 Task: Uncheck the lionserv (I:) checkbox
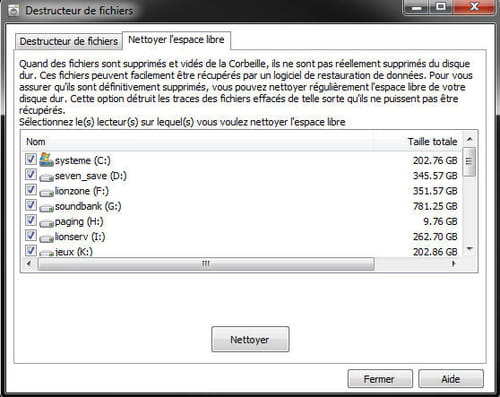pos(31,235)
